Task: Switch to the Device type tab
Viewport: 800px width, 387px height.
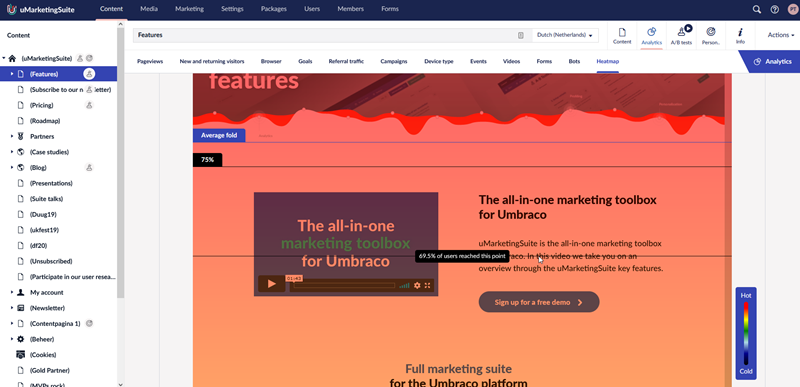Action: tap(439, 61)
